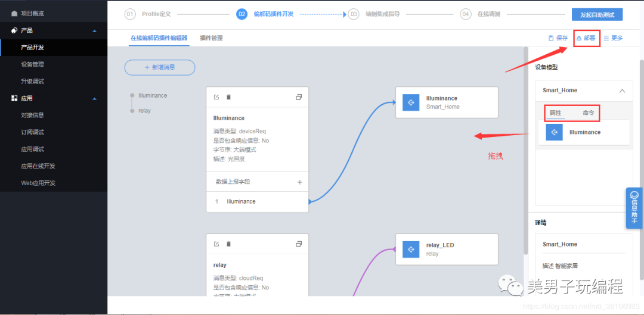Viewport: 644px width, 315px height.
Task: Click 消息类型: cloudReq text
Action: coord(237,278)
